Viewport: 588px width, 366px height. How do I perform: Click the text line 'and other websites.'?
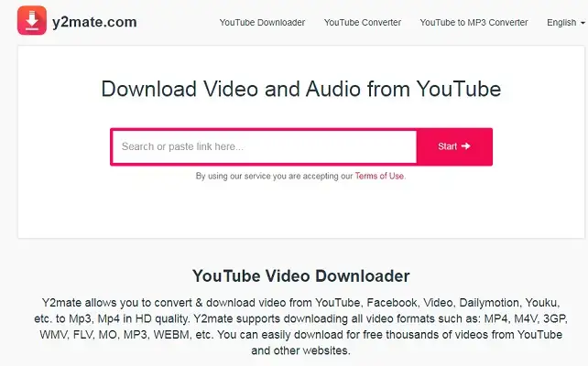click(x=300, y=350)
